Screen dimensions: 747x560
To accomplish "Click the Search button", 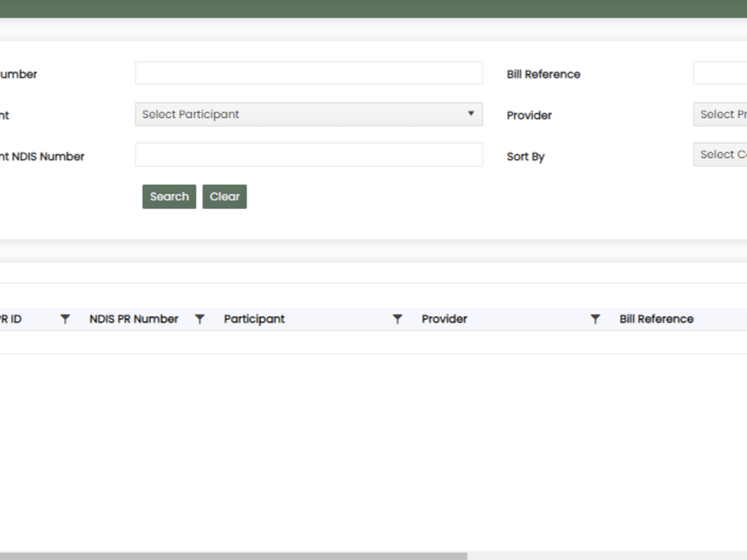I will click(169, 196).
